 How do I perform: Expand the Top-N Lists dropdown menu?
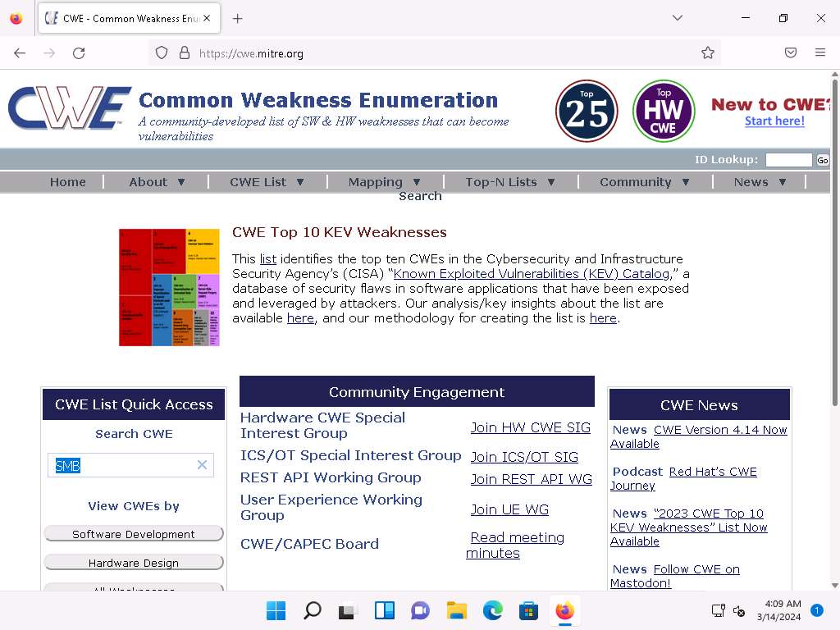click(x=510, y=182)
